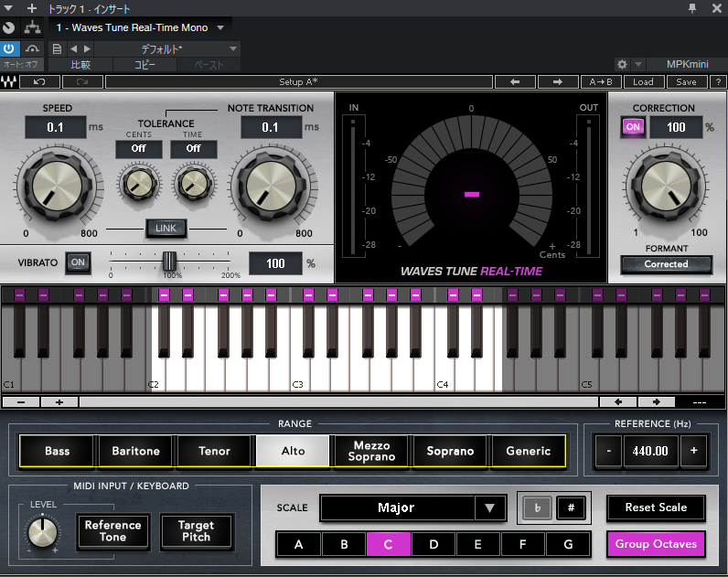Open the Major scale dropdown
The image size is (728, 577).
point(412,508)
